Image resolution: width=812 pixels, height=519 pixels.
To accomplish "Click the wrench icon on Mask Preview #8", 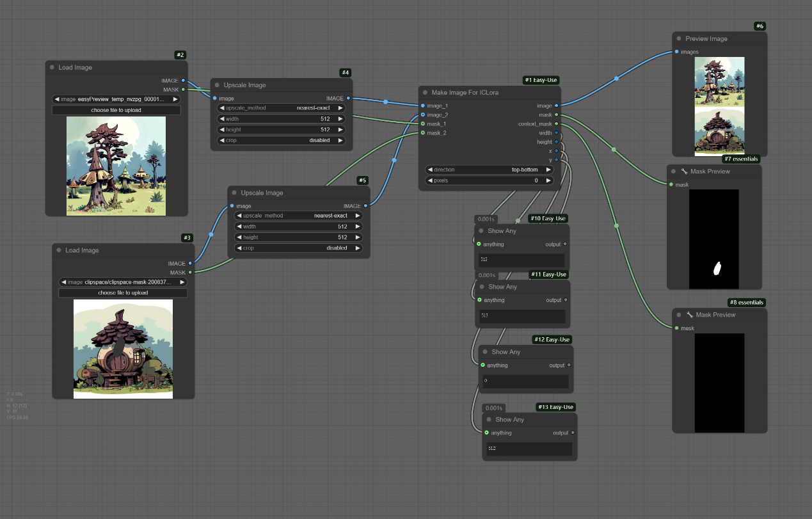I will click(689, 315).
